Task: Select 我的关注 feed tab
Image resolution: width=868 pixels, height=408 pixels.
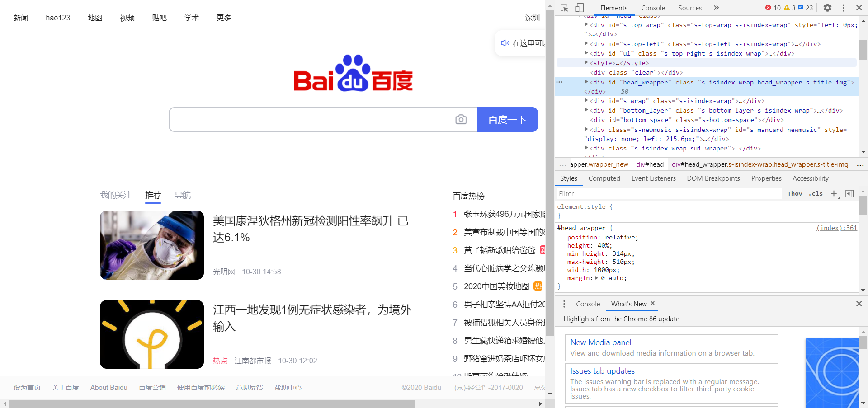Action: 116,195
